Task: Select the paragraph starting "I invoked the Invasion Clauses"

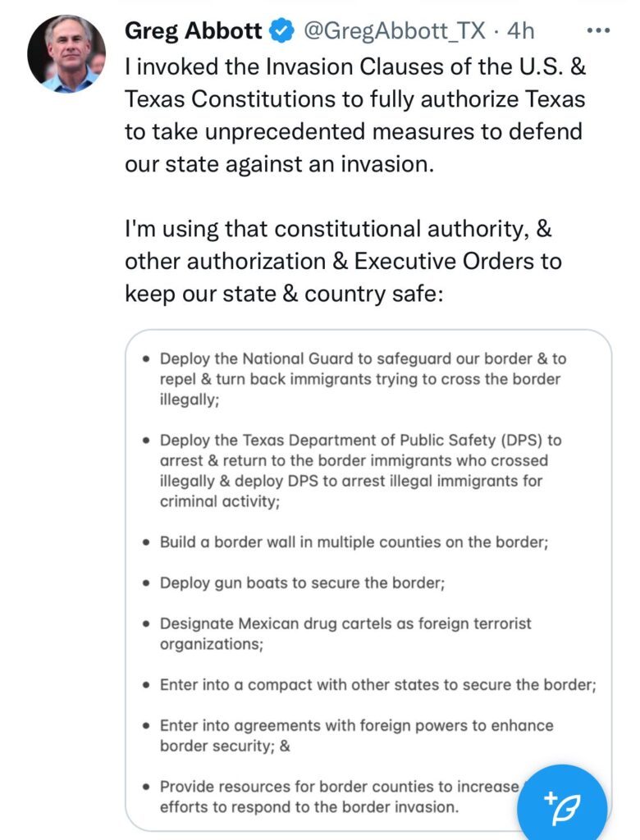Action: tap(354, 116)
